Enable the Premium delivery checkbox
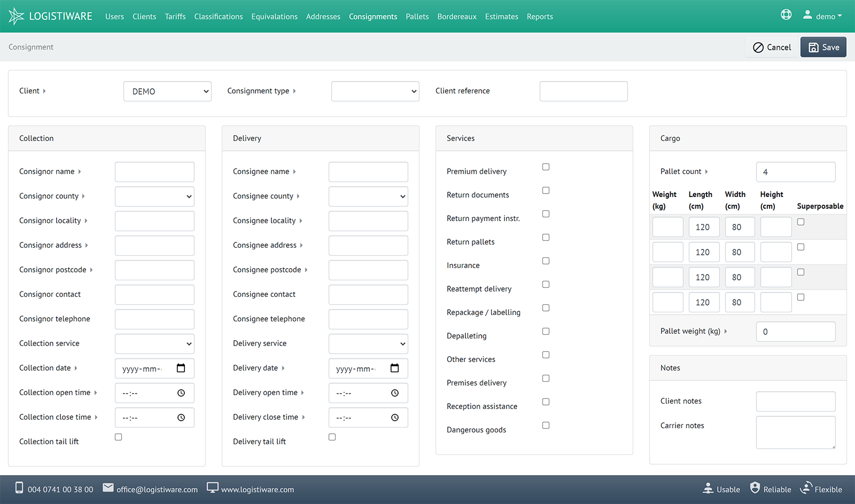The height and width of the screenshot is (504, 855). 546,167
